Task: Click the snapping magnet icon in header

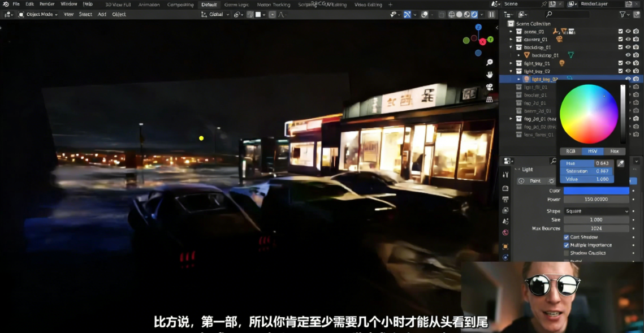Action: click(x=237, y=15)
